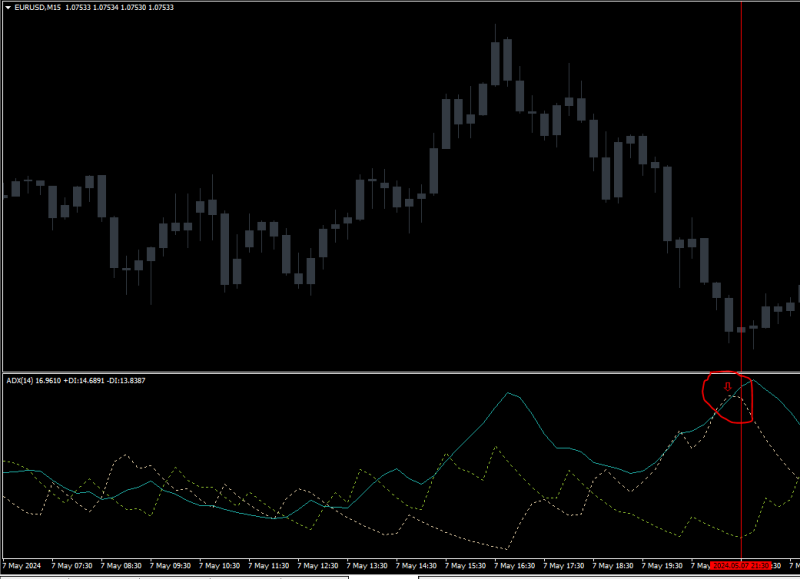Click the 7 May 13:30 time axis label
Screen dimensions: 800x579
pyautogui.click(x=367, y=566)
